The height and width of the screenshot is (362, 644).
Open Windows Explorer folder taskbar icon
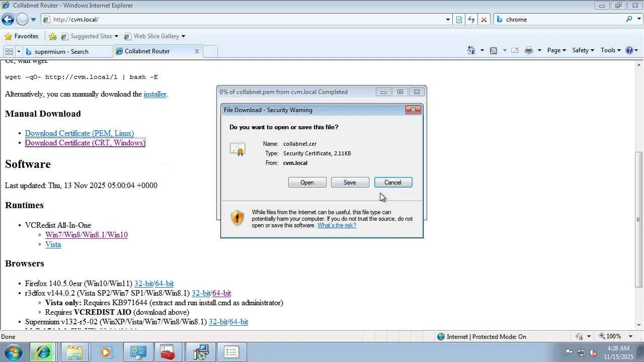pos(74,352)
